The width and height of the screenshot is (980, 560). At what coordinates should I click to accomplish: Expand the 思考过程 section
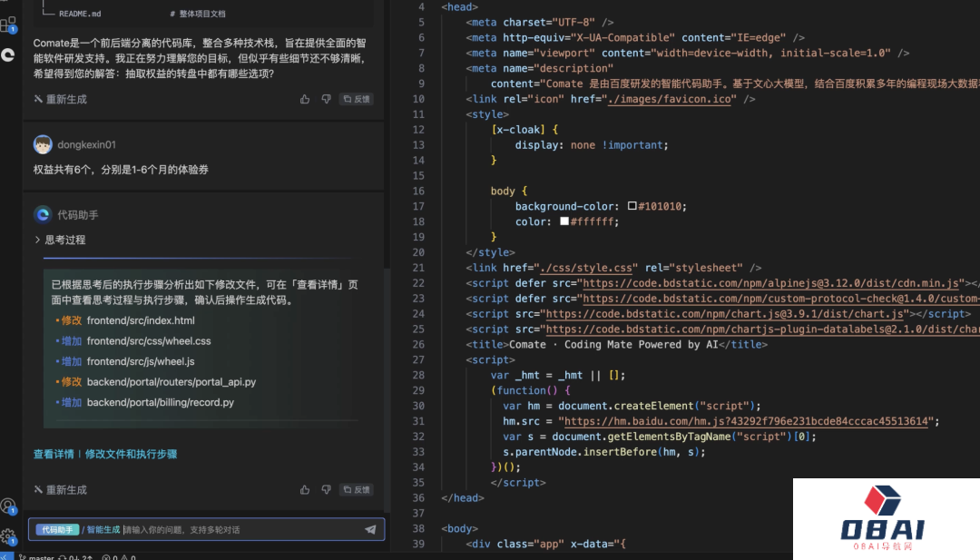(x=60, y=240)
